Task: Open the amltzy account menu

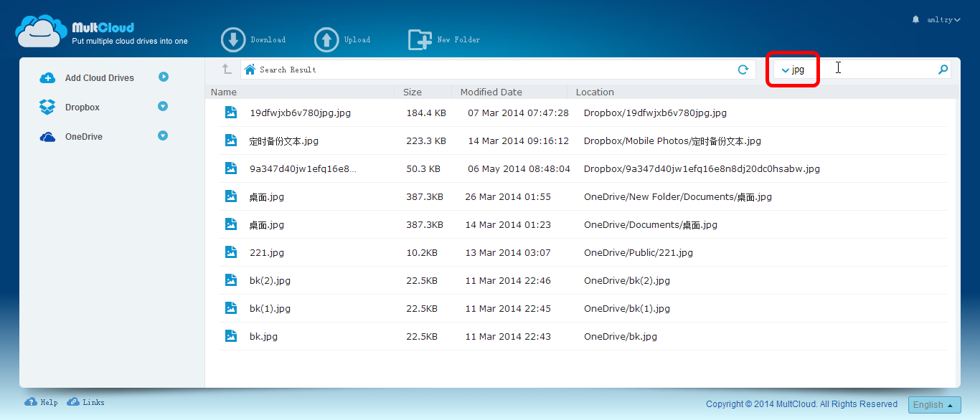Action: click(x=943, y=20)
